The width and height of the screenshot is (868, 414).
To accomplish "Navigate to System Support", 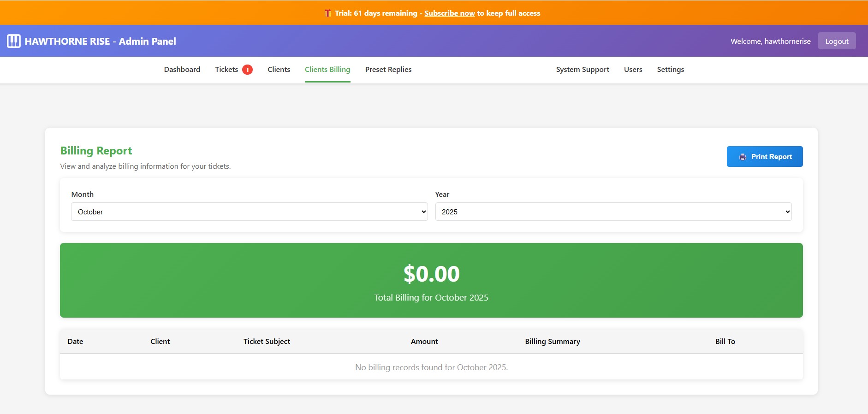I will point(583,70).
